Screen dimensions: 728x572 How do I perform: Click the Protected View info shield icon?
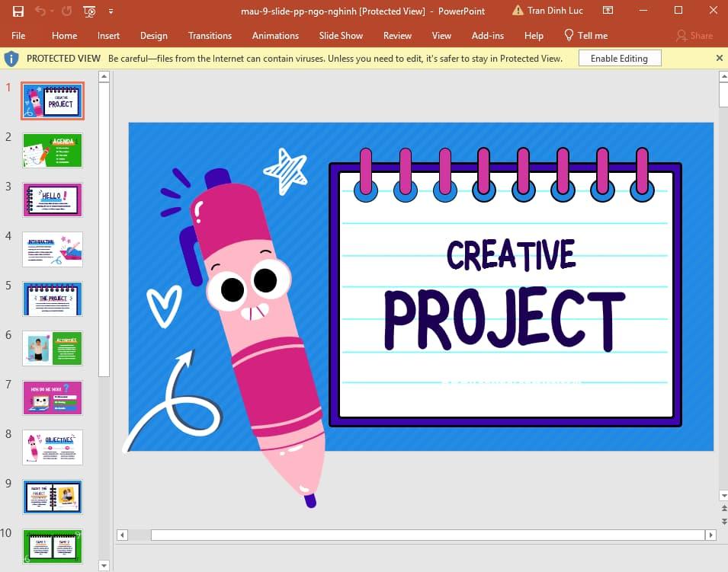(x=11, y=58)
